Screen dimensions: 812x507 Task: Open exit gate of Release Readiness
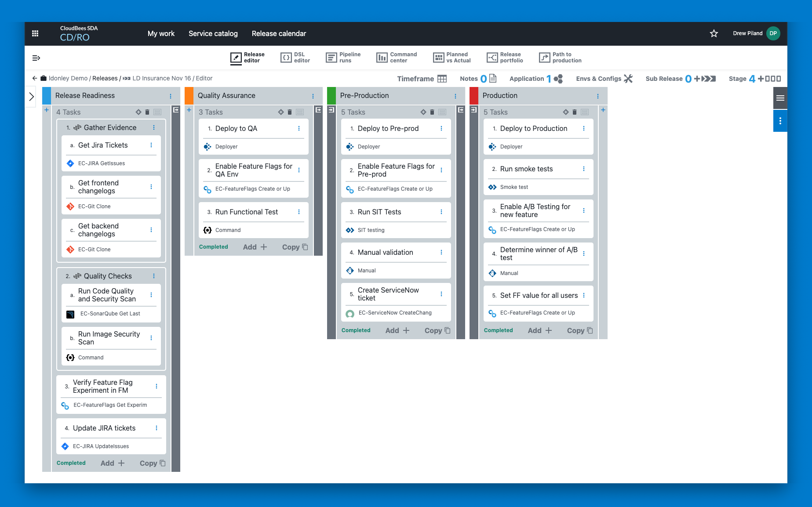pyautogui.click(x=176, y=110)
